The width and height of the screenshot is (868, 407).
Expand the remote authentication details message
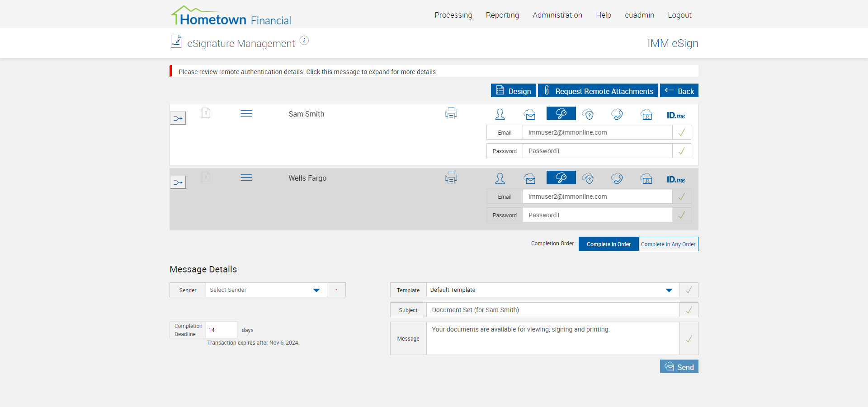(x=307, y=72)
